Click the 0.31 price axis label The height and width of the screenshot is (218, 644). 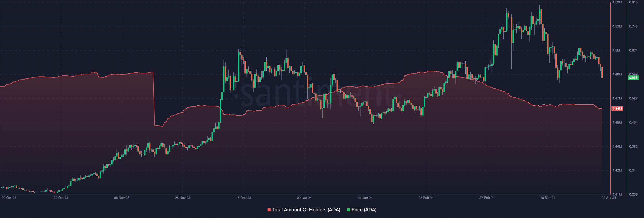[632, 170]
